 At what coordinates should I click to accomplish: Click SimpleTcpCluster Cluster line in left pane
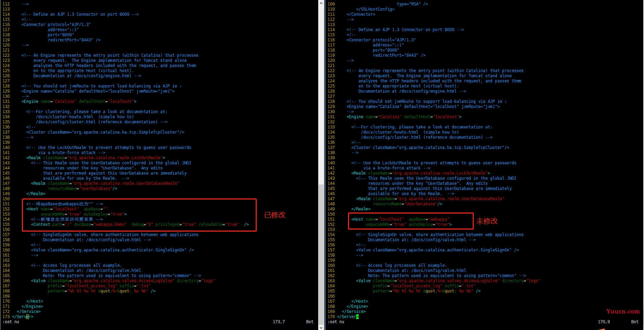click(105, 132)
